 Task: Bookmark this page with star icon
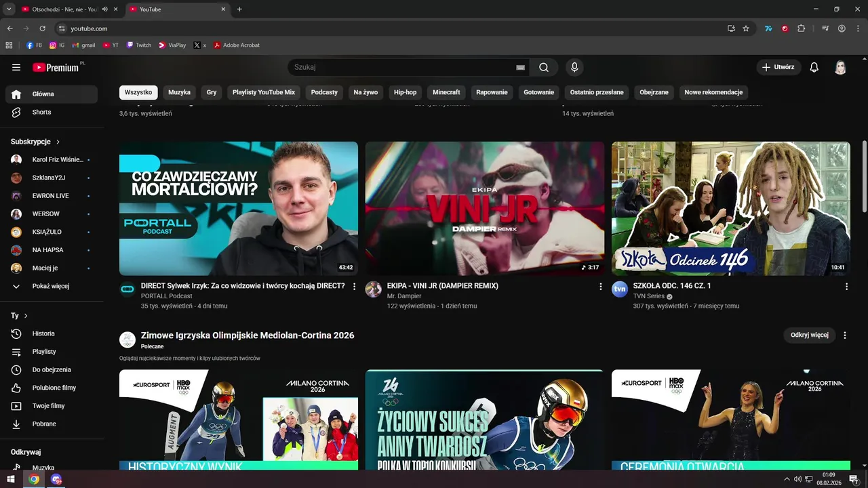[746, 28]
